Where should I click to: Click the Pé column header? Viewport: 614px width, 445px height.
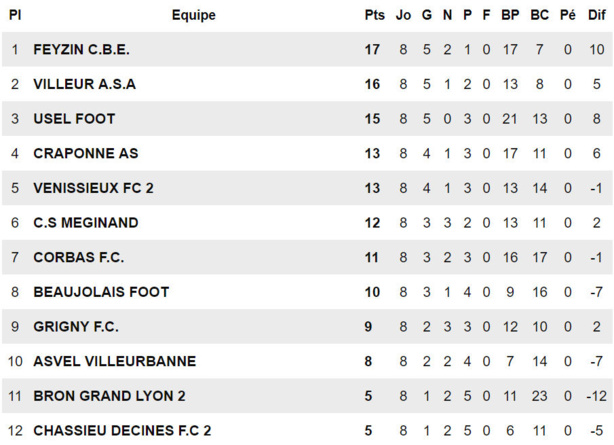point(568,15)
